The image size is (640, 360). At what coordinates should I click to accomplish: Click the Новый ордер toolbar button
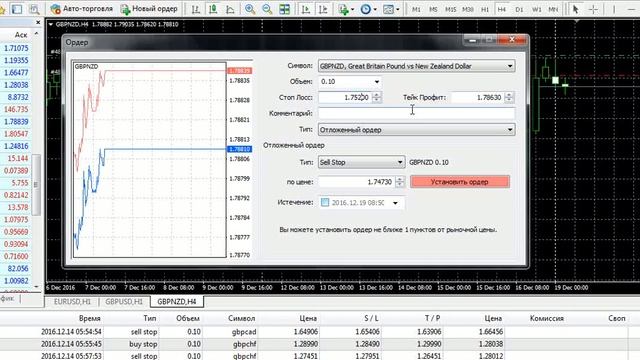pyautogui.click(x=149, y=9)
